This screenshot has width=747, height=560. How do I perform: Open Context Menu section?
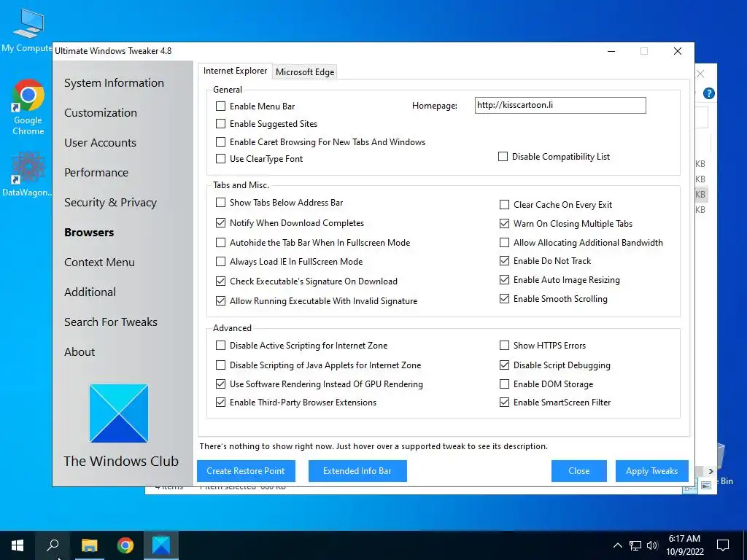99,262
